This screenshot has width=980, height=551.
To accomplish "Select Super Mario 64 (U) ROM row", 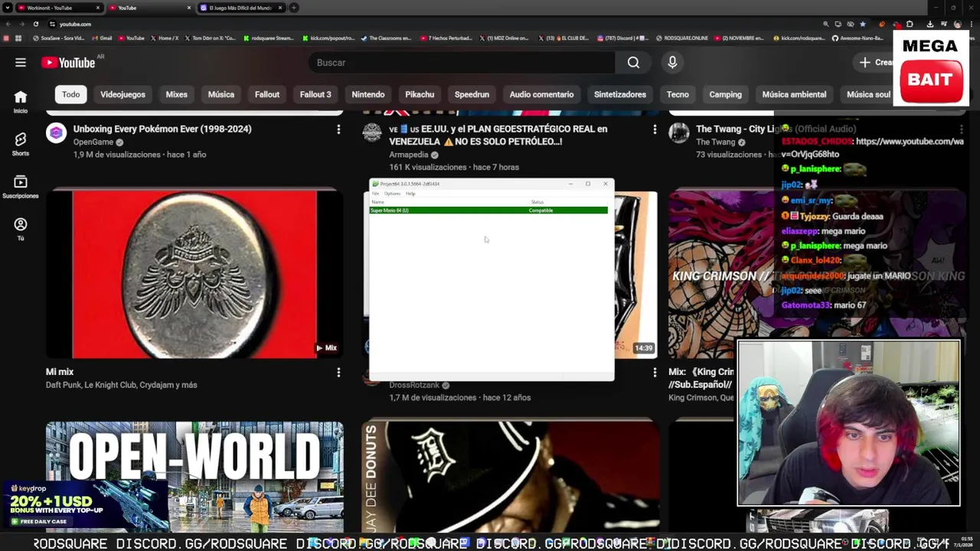I will click(488, 210).
